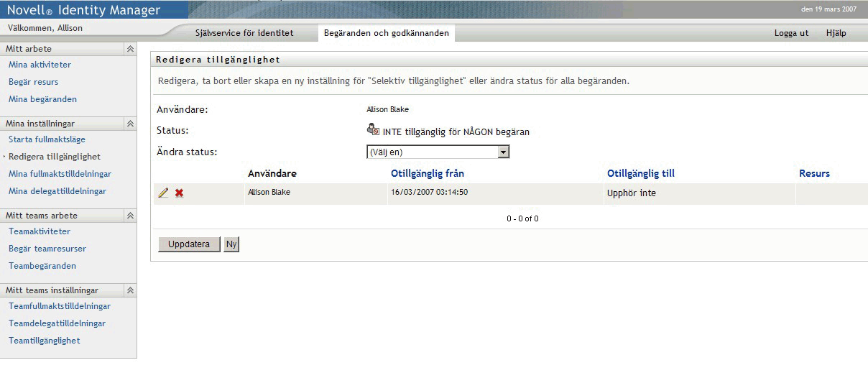
Task: Go to Teambegäranden
Action: pyautogui.click(x=42, y=266)
